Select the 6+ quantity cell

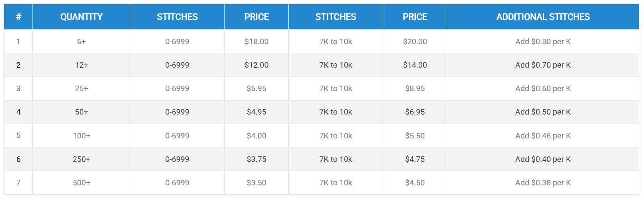coord(81,41)
